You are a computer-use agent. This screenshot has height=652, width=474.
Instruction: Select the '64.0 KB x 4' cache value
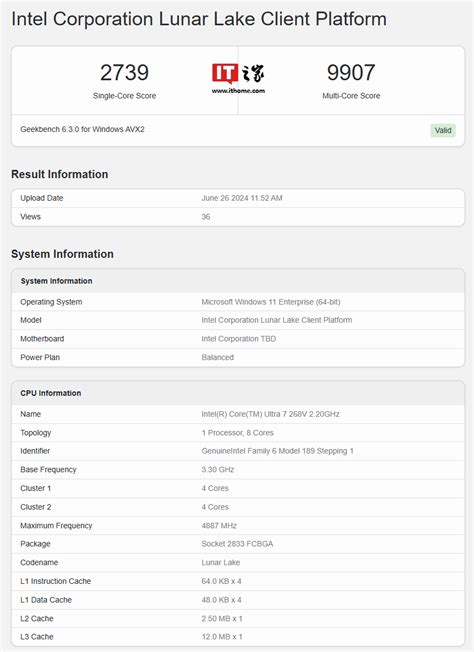click(x=221, y=581)
